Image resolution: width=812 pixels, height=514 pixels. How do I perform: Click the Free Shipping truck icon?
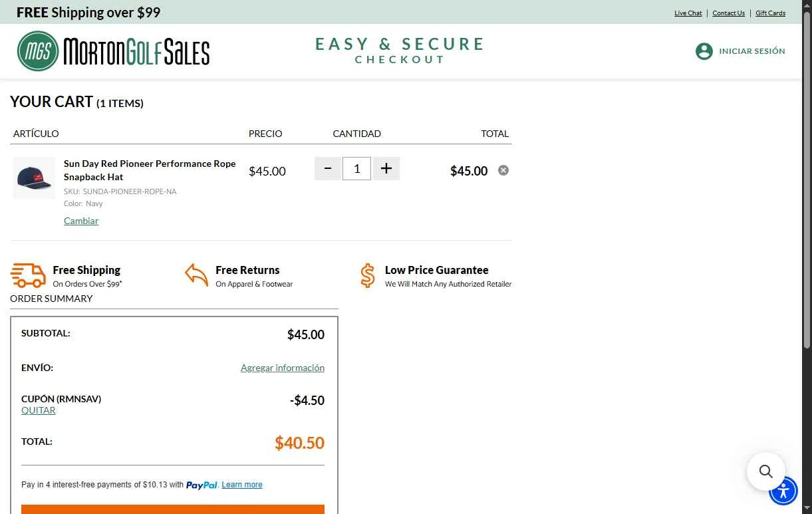[28, 275]
